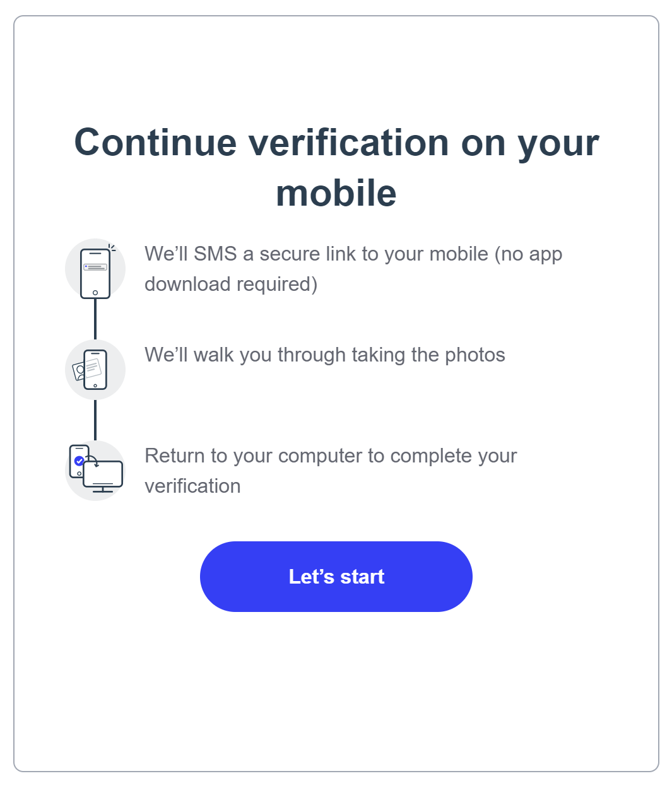Select "We'll walk you through taking the photos"
The width and height of the screenshot is (672, 788).
click(x=325, y=355)
